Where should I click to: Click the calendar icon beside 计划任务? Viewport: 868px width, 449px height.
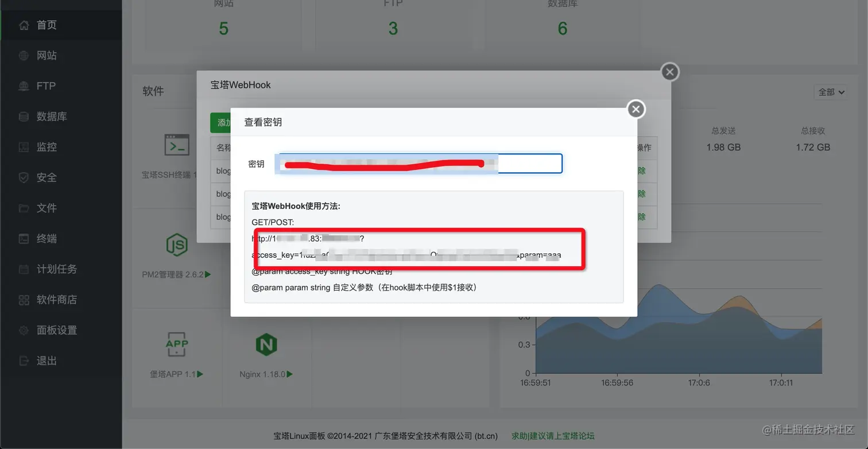[24, 269]
